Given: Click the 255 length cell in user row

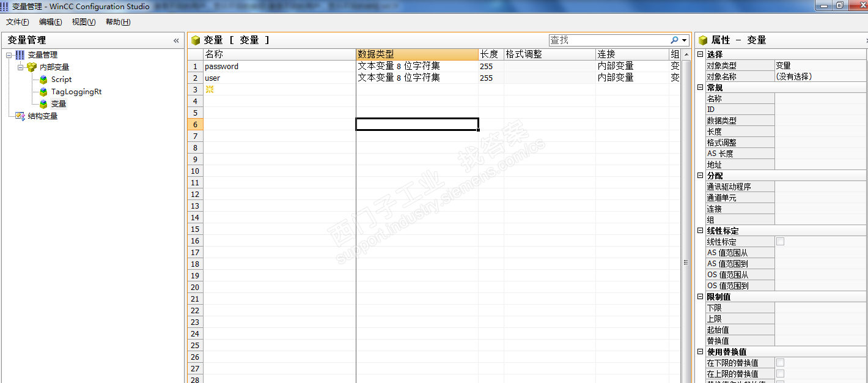Looking at the screenshot, I should click(491, 78).
